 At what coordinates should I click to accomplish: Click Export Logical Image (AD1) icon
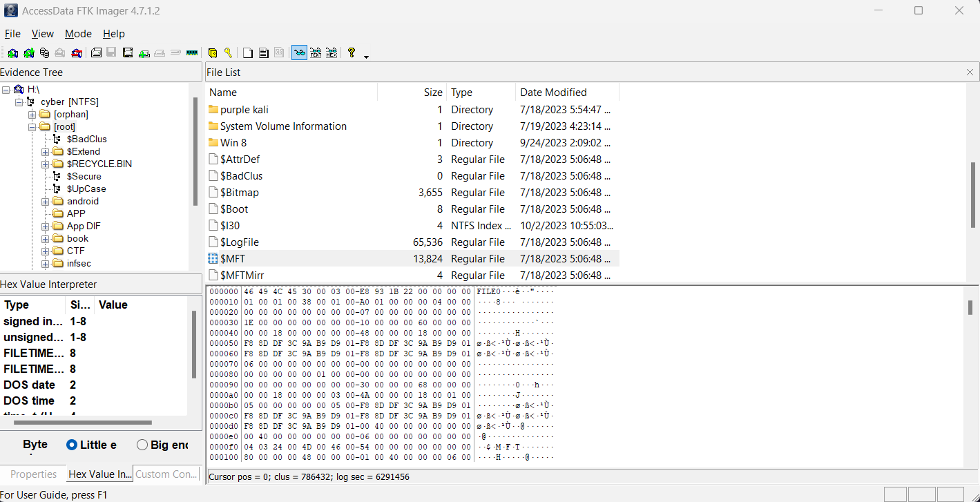coord(128,52)
